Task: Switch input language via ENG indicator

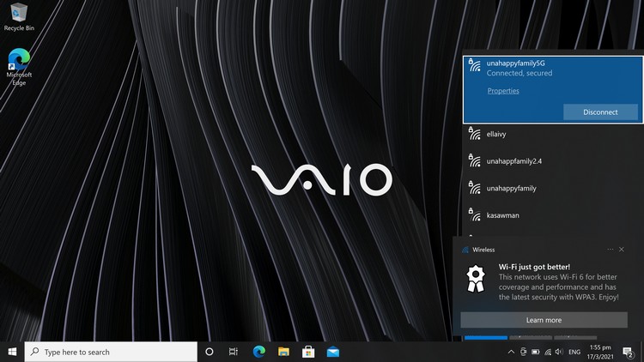Action: click(x=574, y=352)
